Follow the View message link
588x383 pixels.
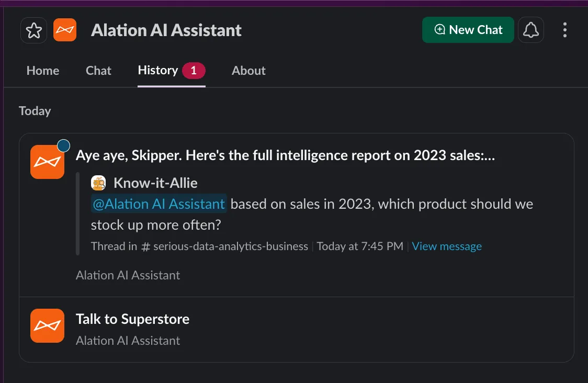click(x=447, y=246)
